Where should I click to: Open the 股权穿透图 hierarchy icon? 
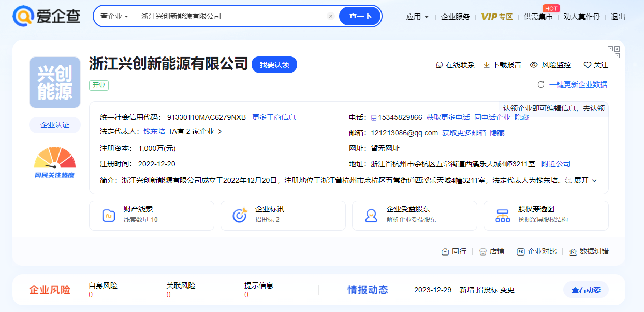[503, 216]
